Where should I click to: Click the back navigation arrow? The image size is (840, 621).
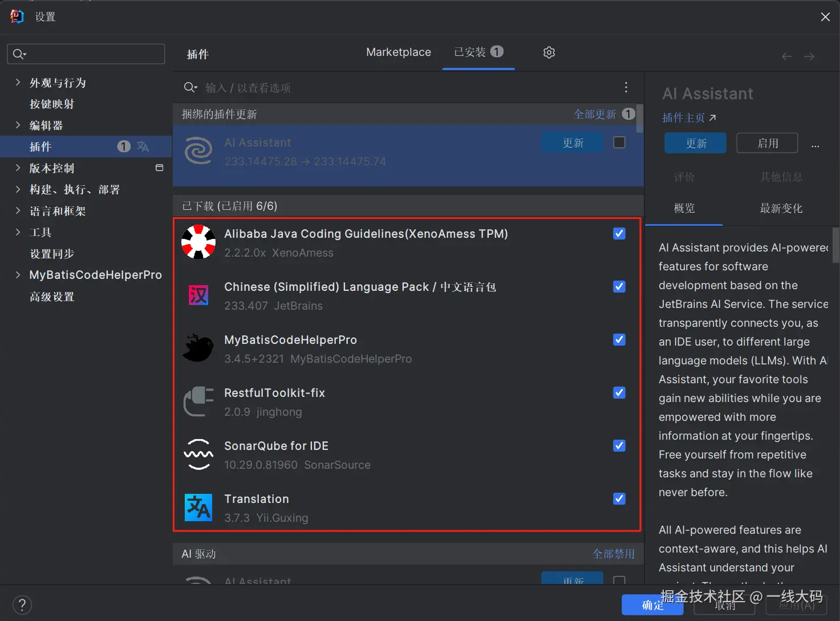(x=787, y=56)
